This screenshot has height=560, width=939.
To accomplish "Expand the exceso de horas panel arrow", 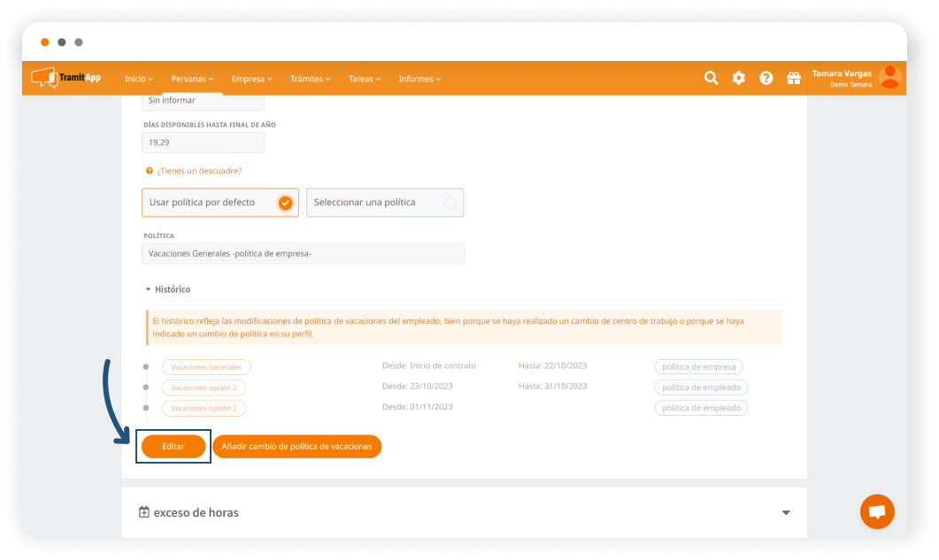I will click(785, 513).
